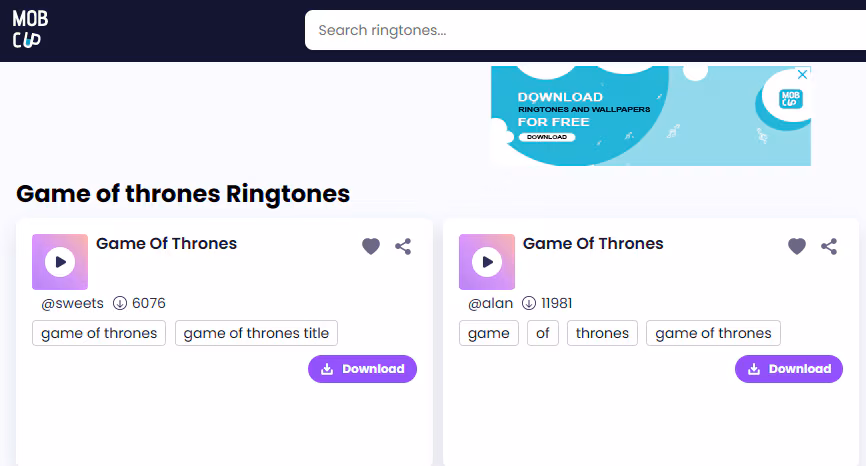Favorite the @sweets ringtone with the heart

[371, 246]
